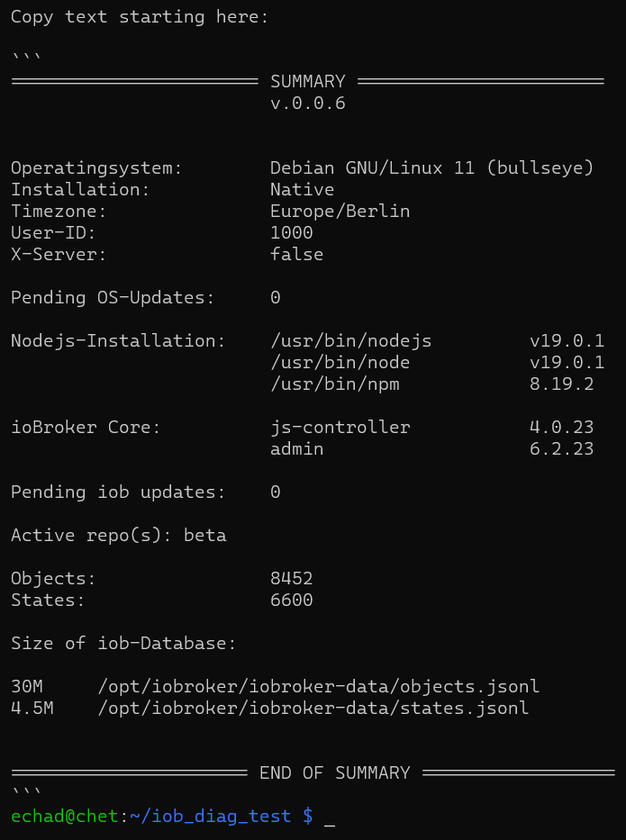This screenshot has height=840, width=626.
Task: Click the States count 6600
Action: coord(292,600)
